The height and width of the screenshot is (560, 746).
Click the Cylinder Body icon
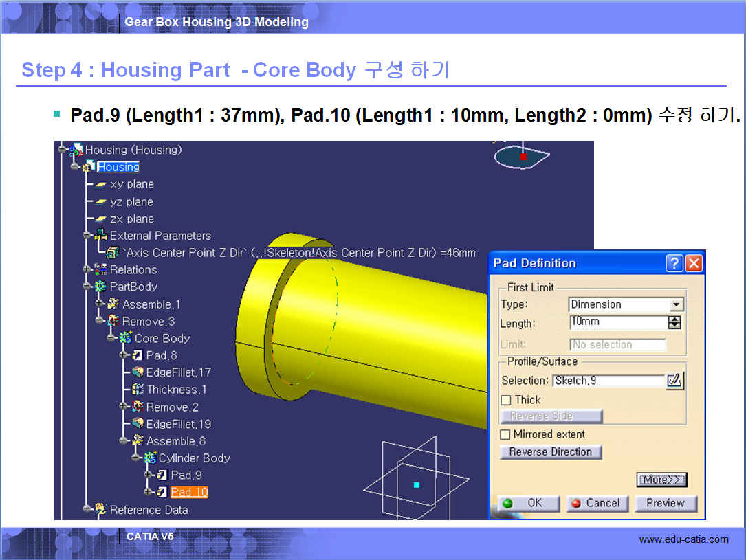tap(150, 458)
